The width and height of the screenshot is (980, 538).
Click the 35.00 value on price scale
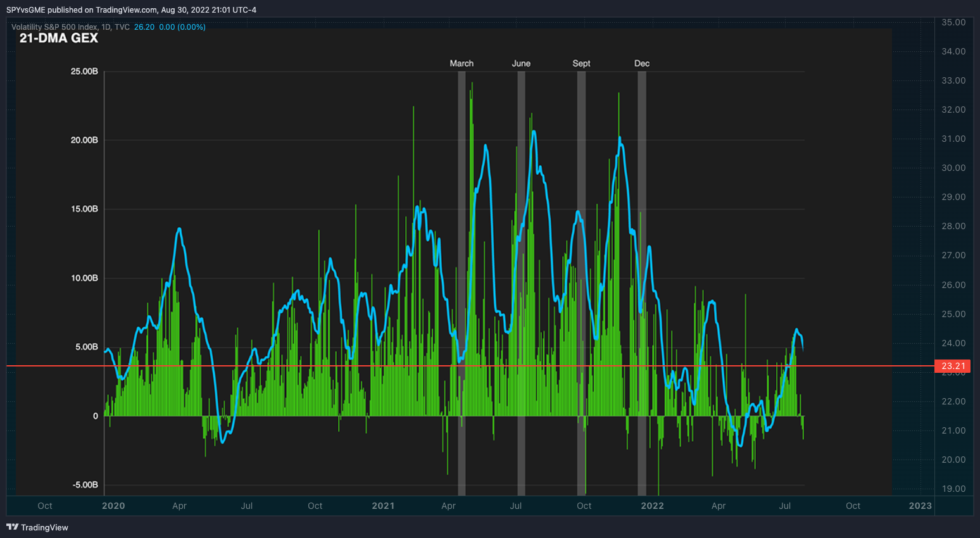[953, 22]
